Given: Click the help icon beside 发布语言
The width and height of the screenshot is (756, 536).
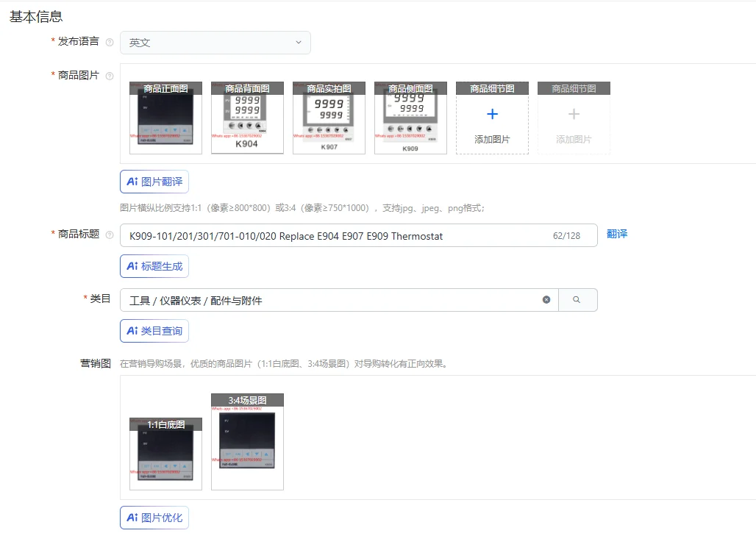Looking at the screenshot, I should point(110,43).
